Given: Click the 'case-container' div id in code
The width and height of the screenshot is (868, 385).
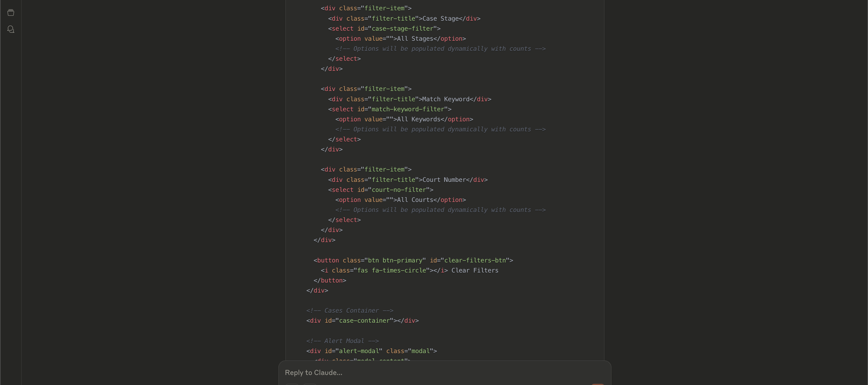Looking at the screenshot, I should click(364, 321).
